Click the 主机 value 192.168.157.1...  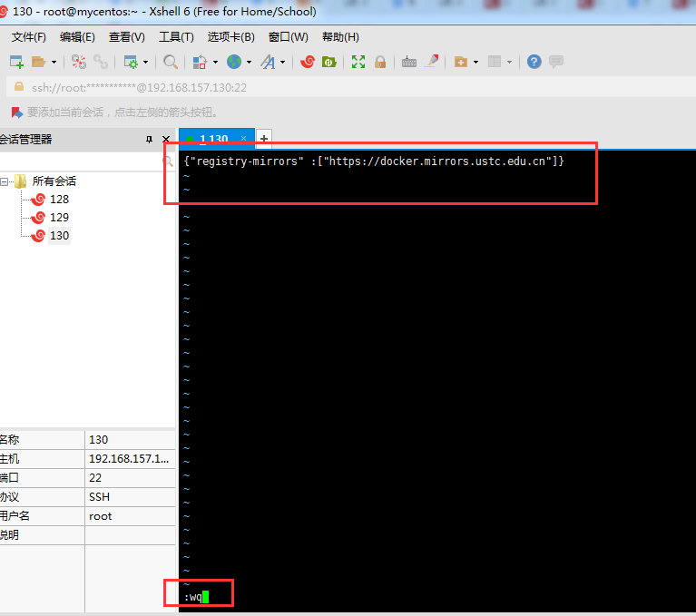(130, 459)
